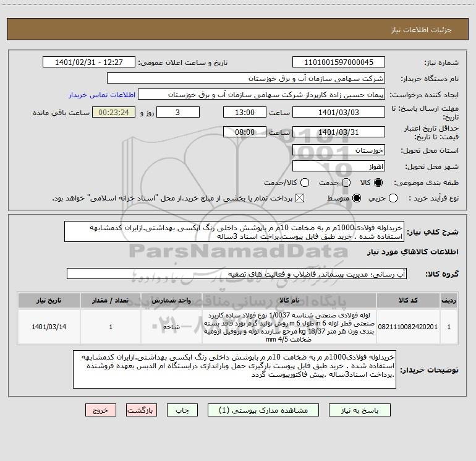The height and width of the screenshot is (461, 476).
Task: Toggle the اسناد خزانه اسلامی payment checkbox
Action: coord(300,198)
